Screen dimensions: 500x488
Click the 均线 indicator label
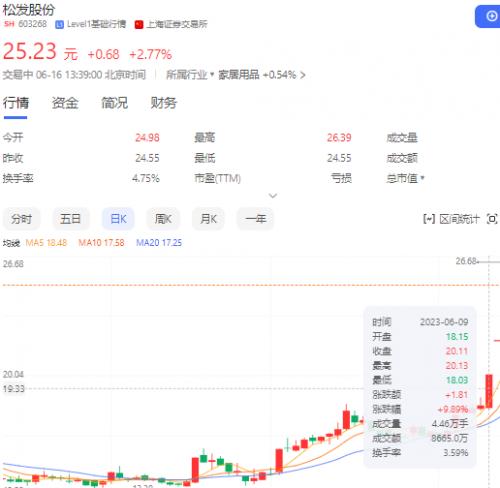(x=11, y=243)
